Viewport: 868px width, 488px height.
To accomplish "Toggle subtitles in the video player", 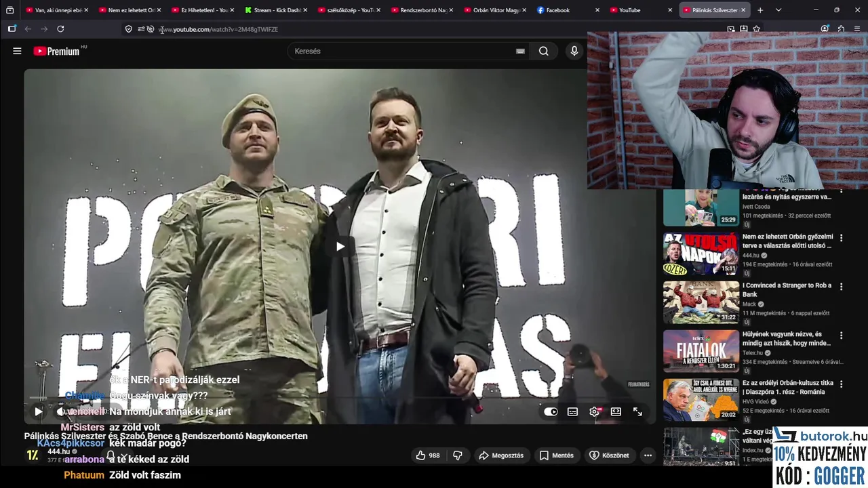I will pyautogui.click(x=572, y=411).
